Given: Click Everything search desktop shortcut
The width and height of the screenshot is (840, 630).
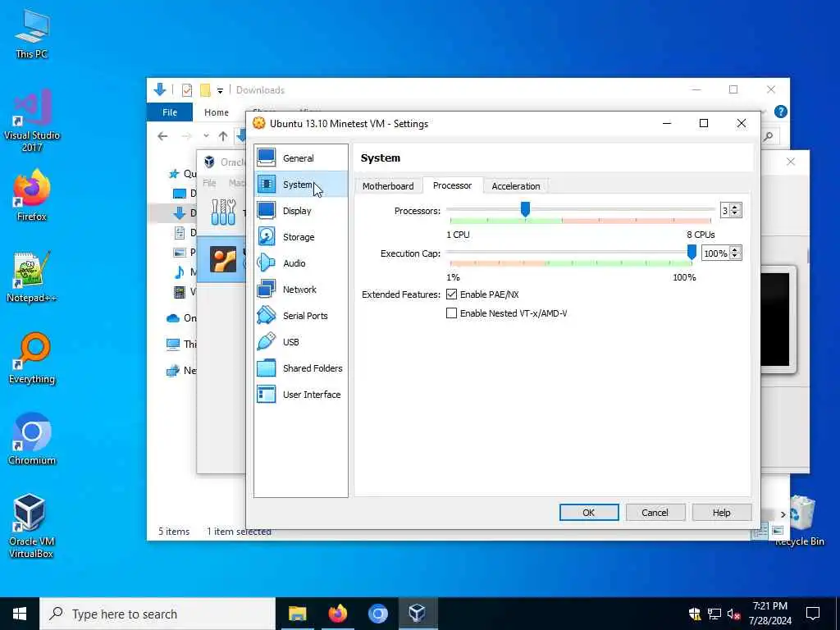Looking at the screenshot, I should (x=32, y=358).
